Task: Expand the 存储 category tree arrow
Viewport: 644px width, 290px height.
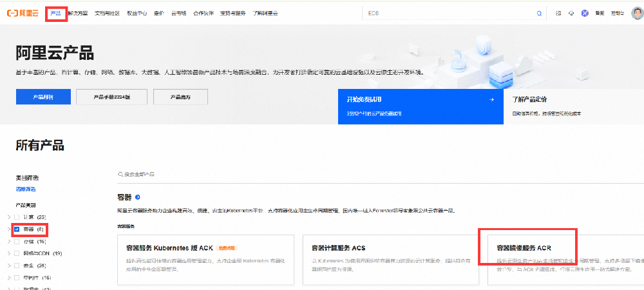Action: click(x=9, y=242)
